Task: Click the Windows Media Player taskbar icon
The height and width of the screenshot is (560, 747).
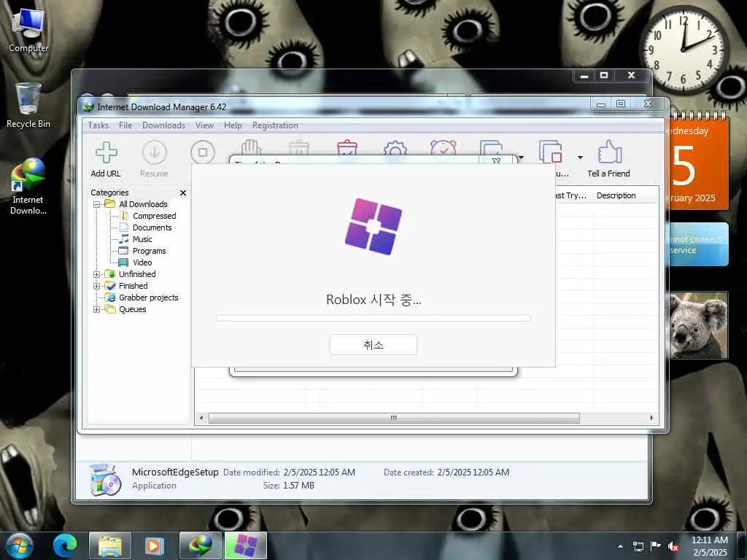Action: coord(154,545)
